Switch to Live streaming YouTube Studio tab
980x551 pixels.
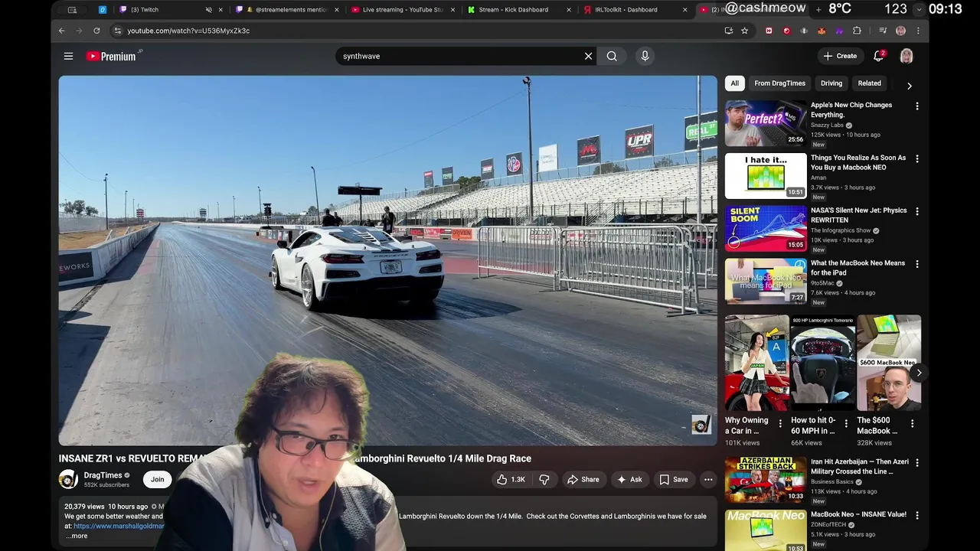tap(402, 10)
